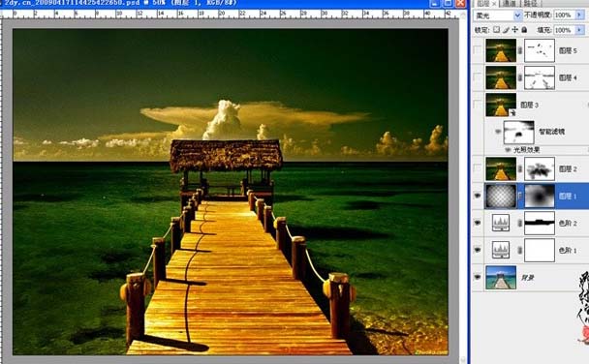Toggle visibility of Smart Filters (智能滤镜)
The height and width of the screenshot is (364, 589).
pos(498,132)
